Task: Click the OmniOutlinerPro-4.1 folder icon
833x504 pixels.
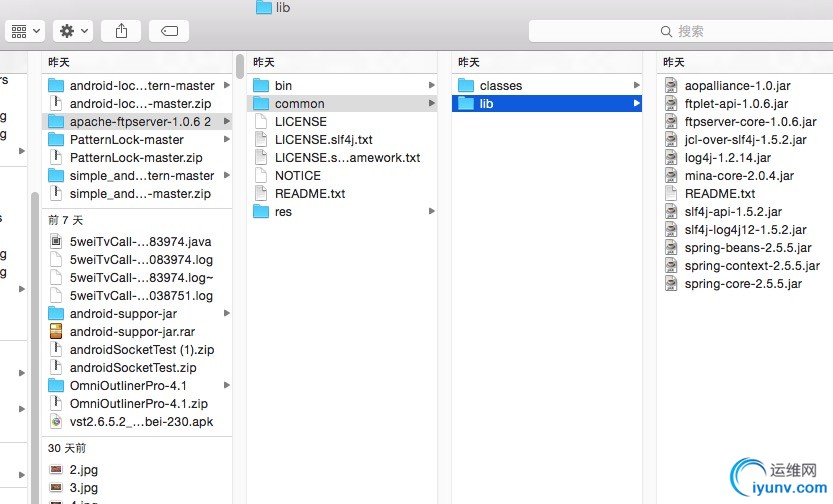Action: tap(56, 386)
